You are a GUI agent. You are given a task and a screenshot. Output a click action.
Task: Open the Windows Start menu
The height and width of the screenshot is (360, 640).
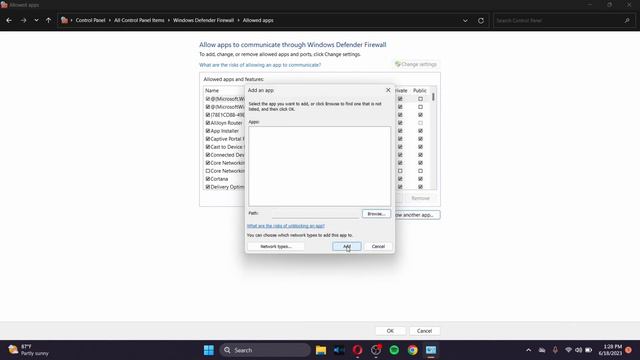(x=209, y=350)
